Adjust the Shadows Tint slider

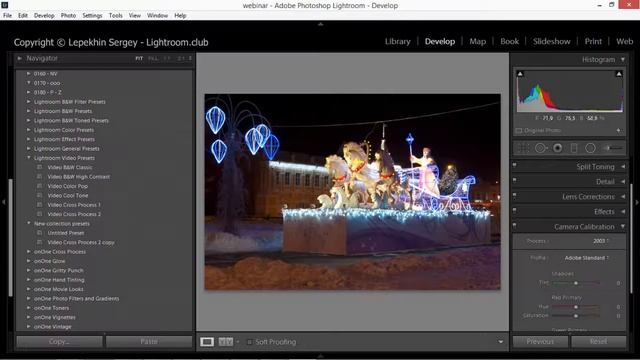click(576, 283)
